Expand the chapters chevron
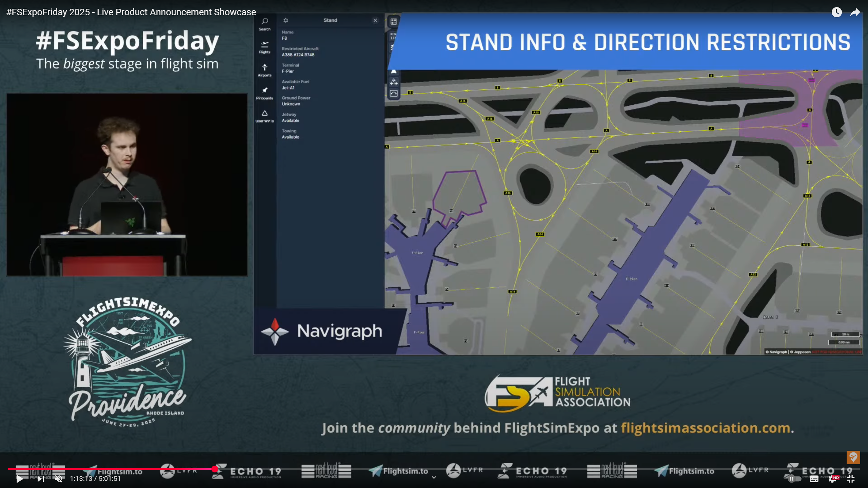The image size is (868, 488). point(434,477)
